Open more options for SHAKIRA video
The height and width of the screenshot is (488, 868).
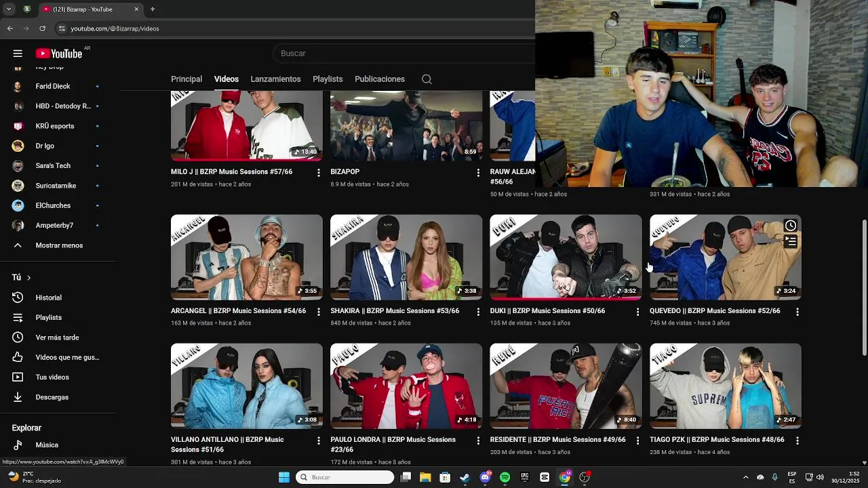(x=478, y=312)
